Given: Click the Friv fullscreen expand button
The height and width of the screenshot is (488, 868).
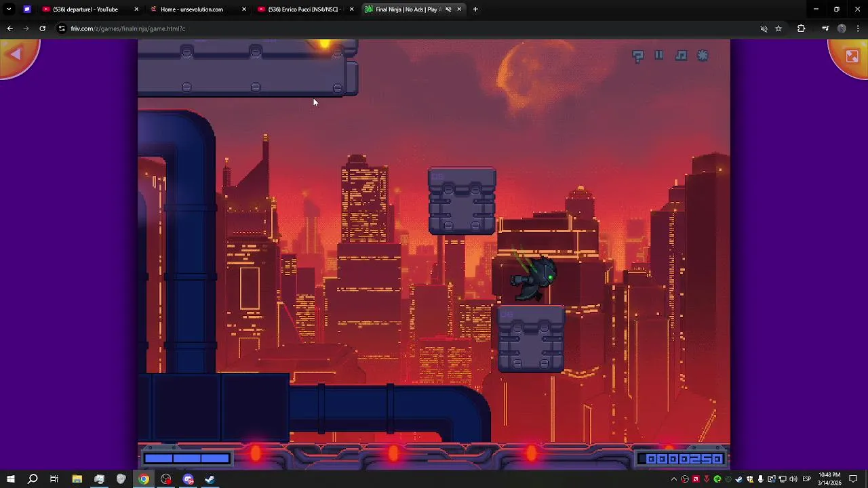Looking at the screenshot, I should [852, 56].
